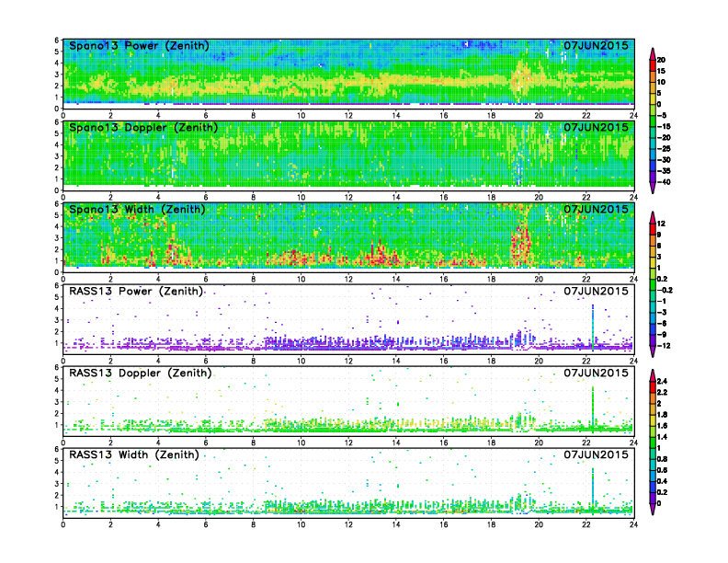This screenshot has height=563, width=728.
Task: Click y-axis tick 2 of RASS13 Width panel
Action: [57, 495]
